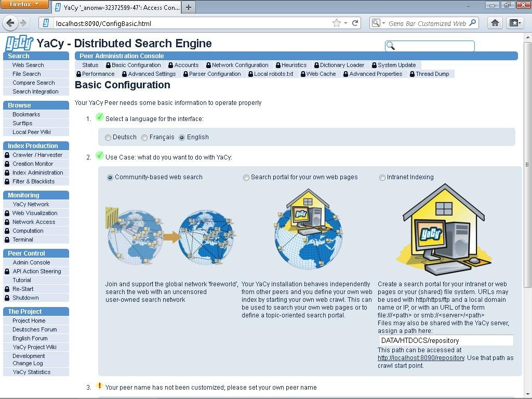
Task: Open the Status tab
Action: click(x=90, y=65)
